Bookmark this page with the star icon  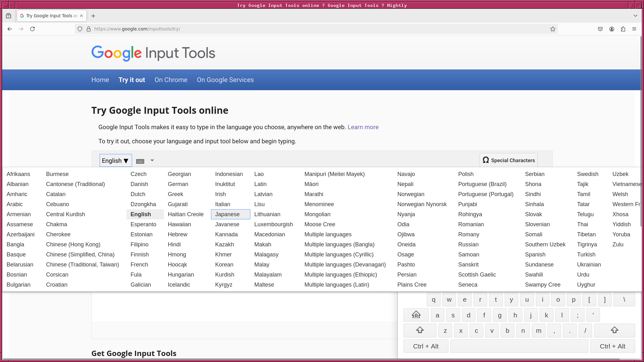[x=553, y=29]
